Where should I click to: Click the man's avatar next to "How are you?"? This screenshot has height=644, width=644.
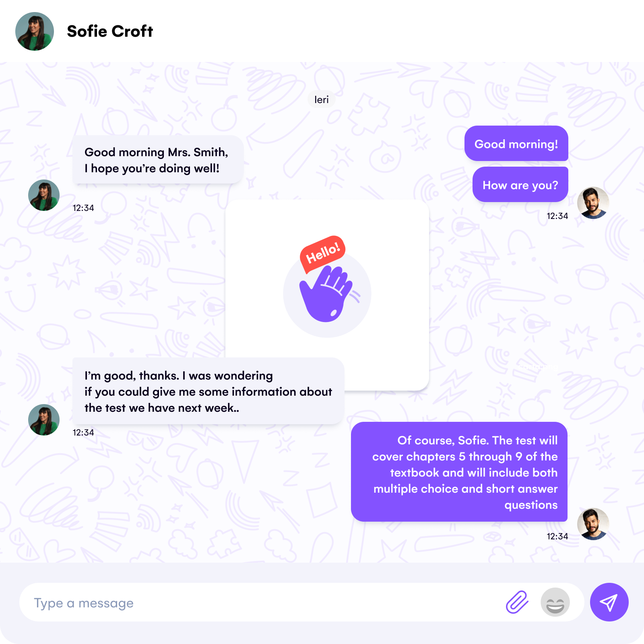[593, 203]
